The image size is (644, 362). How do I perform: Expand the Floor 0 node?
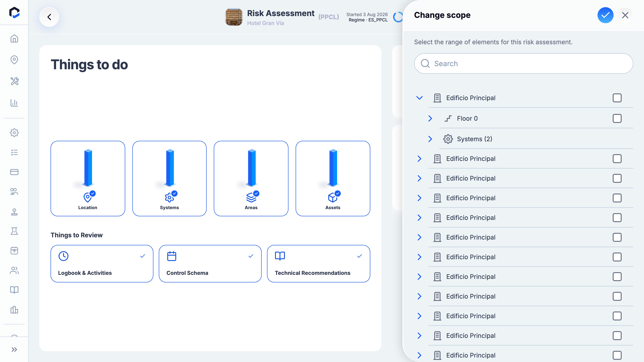pyautogui.click(x=430, y=118)
